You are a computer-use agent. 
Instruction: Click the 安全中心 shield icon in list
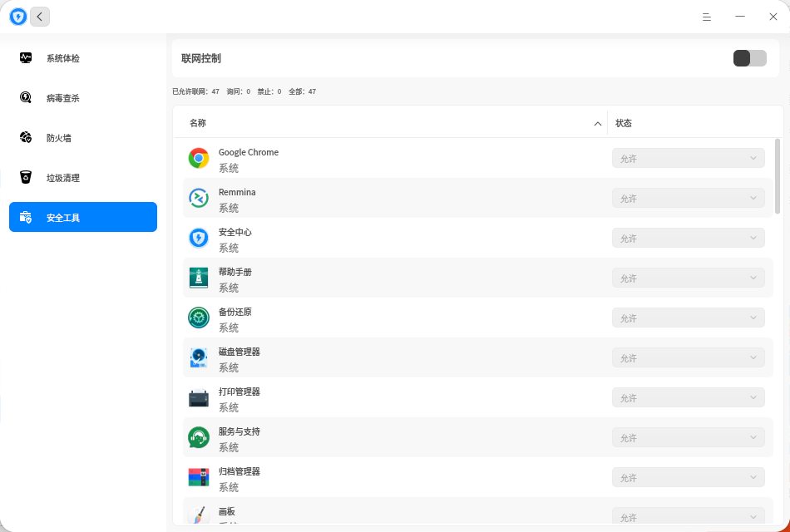(199, 238)
